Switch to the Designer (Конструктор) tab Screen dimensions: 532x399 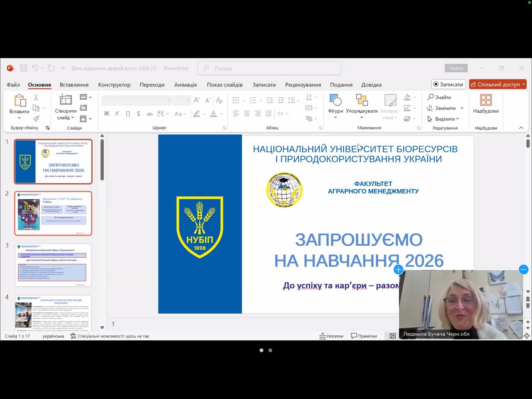click(x=114, y=85)
